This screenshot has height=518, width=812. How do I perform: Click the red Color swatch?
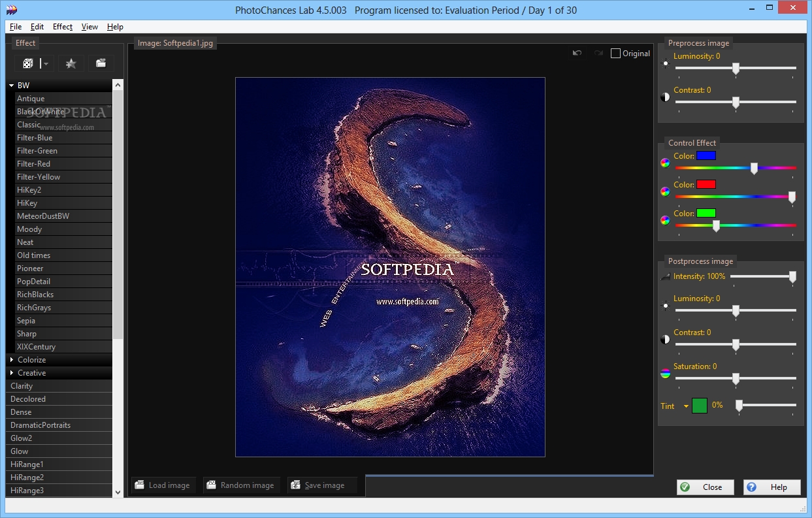click(706, 185)
